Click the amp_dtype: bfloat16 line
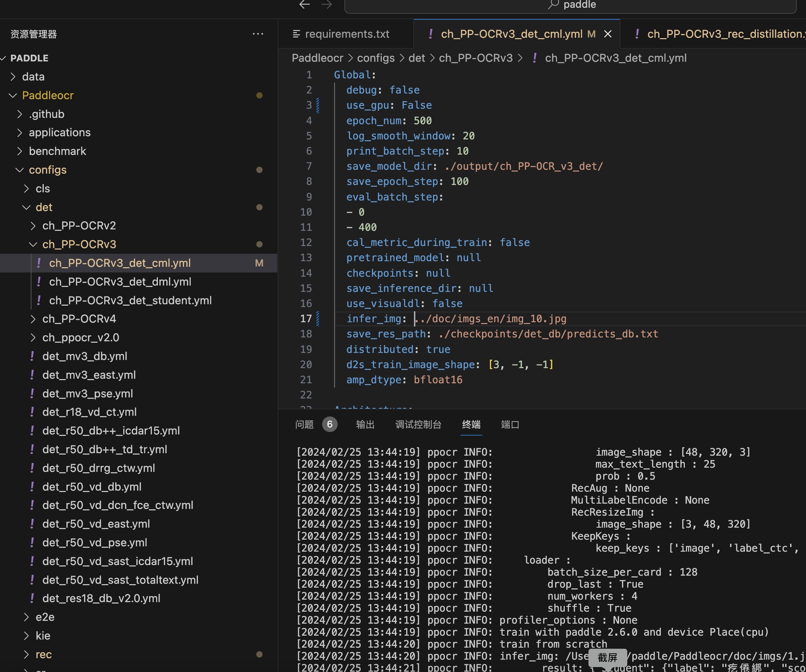Screen dimensions: 806x672 coord(404,380)
